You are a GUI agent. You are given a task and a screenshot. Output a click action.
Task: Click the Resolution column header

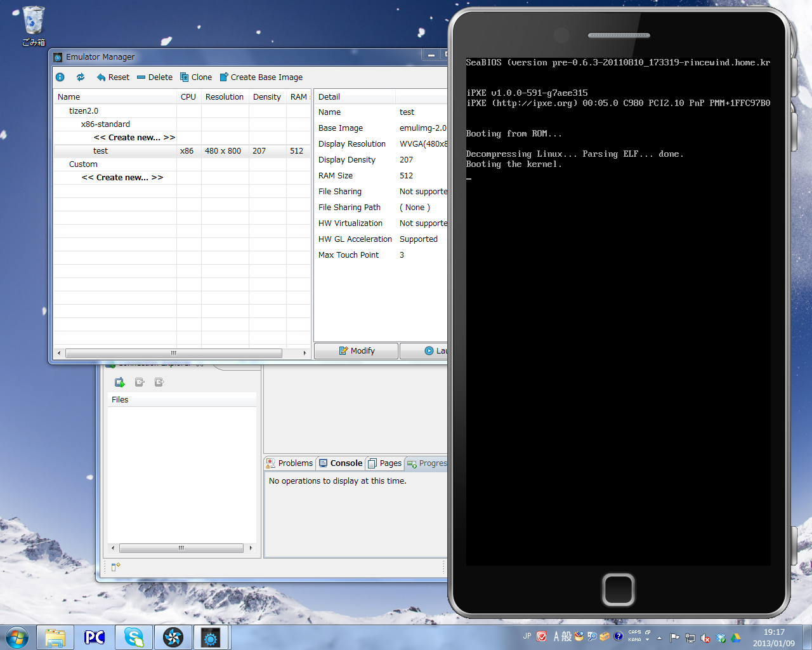click(225, 97)
